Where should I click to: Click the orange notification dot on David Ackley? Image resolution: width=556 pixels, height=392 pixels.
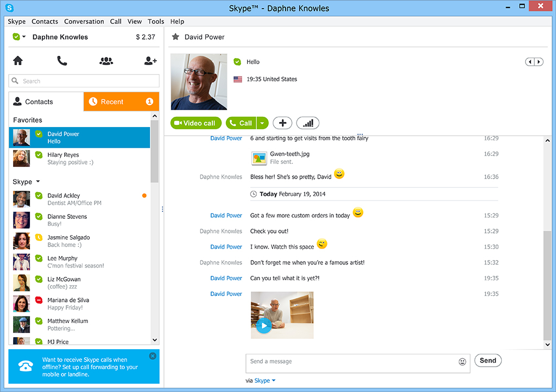click(x=144, y=195)
